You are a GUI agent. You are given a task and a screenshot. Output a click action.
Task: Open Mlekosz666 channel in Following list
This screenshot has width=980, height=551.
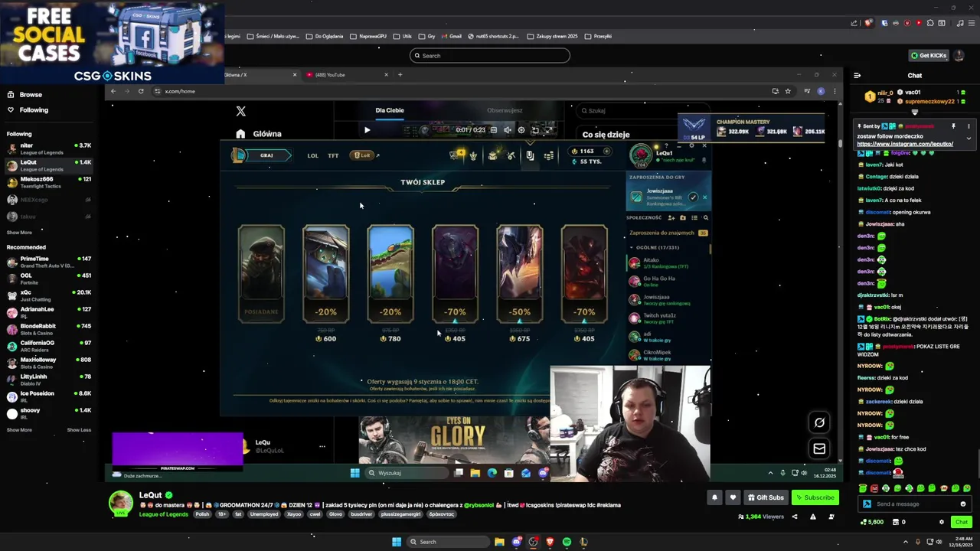point(50,182)
